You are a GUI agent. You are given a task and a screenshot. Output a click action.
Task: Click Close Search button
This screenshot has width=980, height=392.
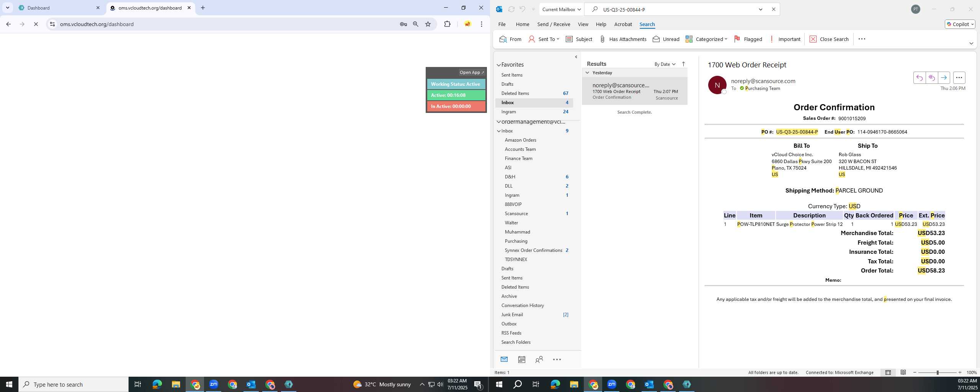[829, 39]
